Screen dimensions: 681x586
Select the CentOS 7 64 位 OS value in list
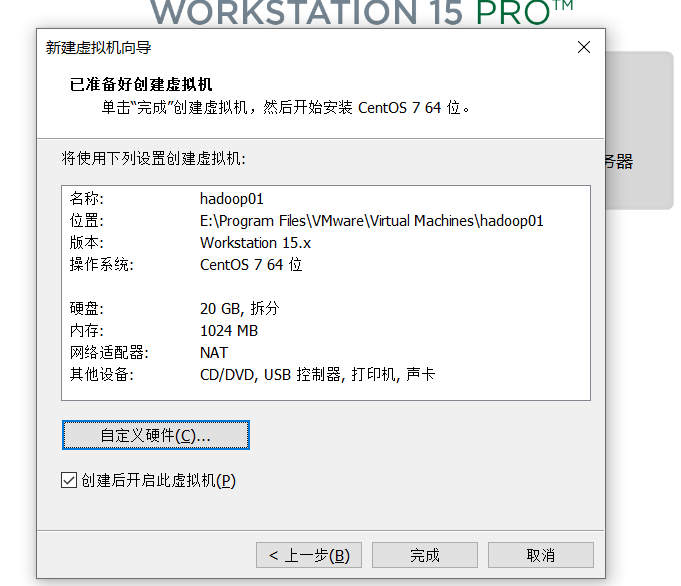[251, 265]
